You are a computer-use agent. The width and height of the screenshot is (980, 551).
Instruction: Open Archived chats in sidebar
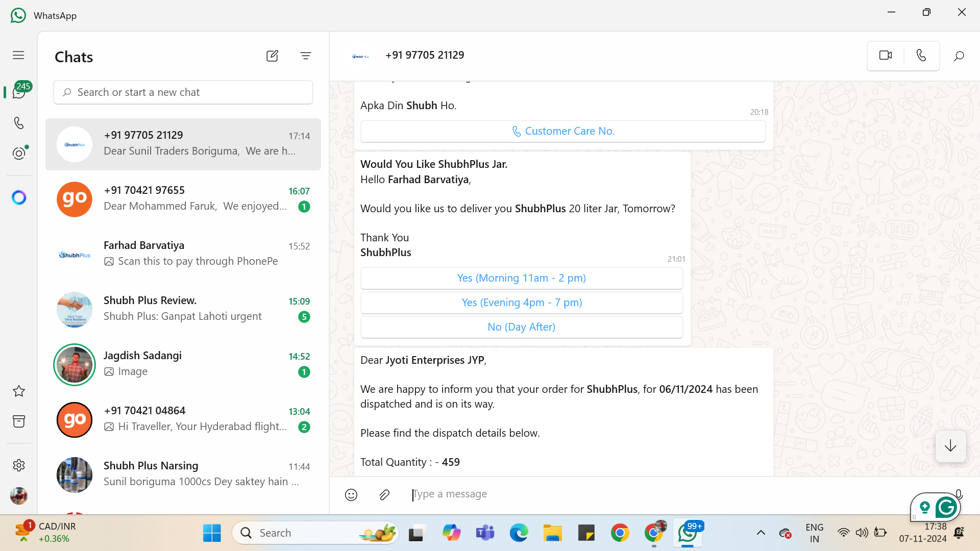[19, 421]
